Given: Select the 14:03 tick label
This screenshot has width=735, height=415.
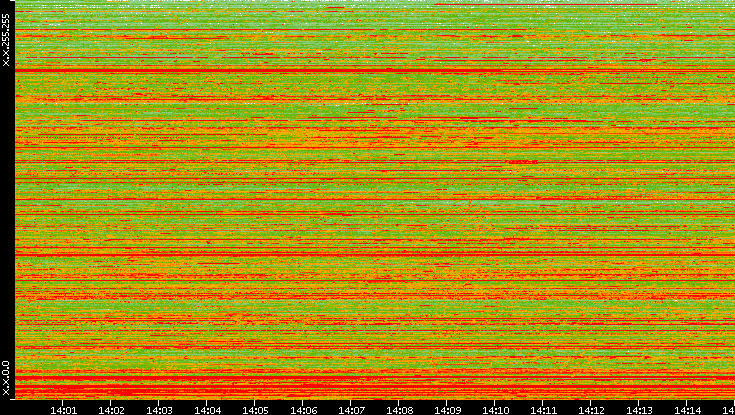Looking at the screenshot, I should (159, 410).
